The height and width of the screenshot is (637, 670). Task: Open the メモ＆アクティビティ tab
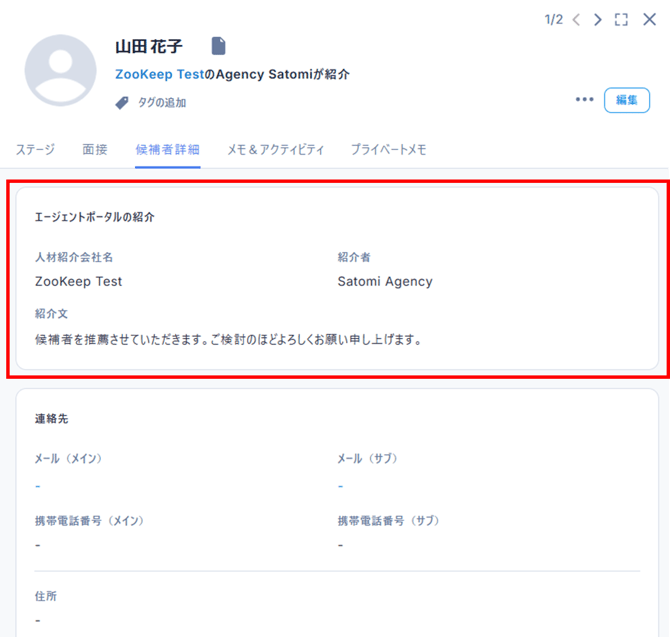(x=275, y=149)
